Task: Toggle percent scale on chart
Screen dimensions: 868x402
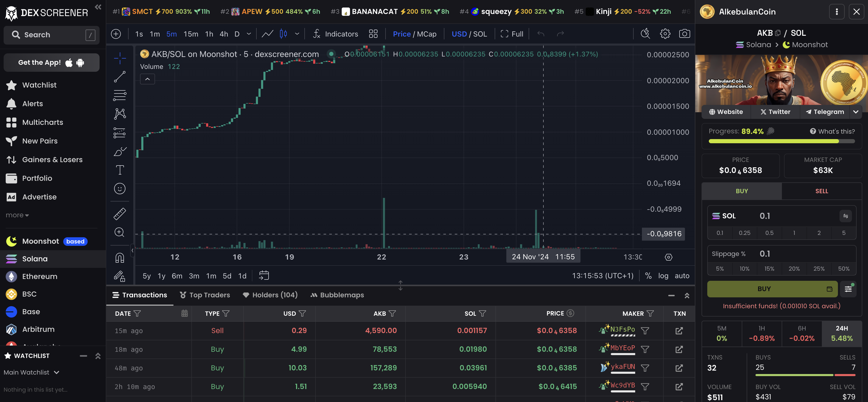Action: pyautogui.click(x=648, y=276)
